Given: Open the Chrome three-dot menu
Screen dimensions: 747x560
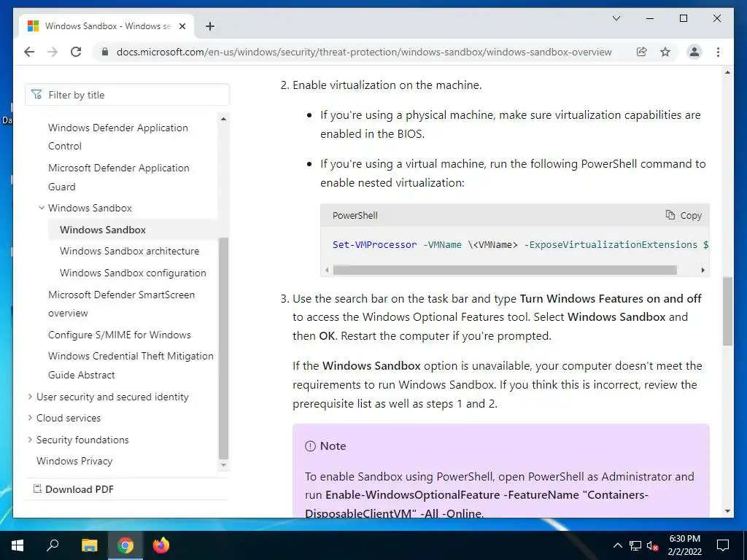Looking at the screenshot, I should click(x=718, y=52).
